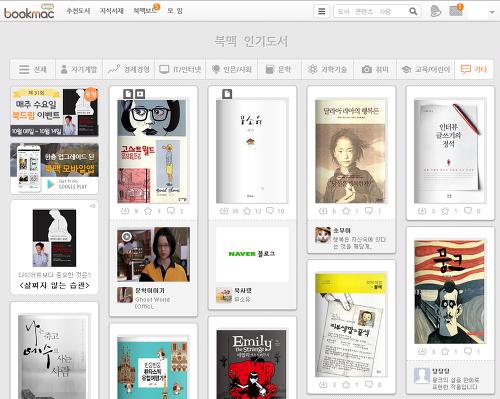Open the 달라이 라마의 행복론 book cover

[351, 151]
